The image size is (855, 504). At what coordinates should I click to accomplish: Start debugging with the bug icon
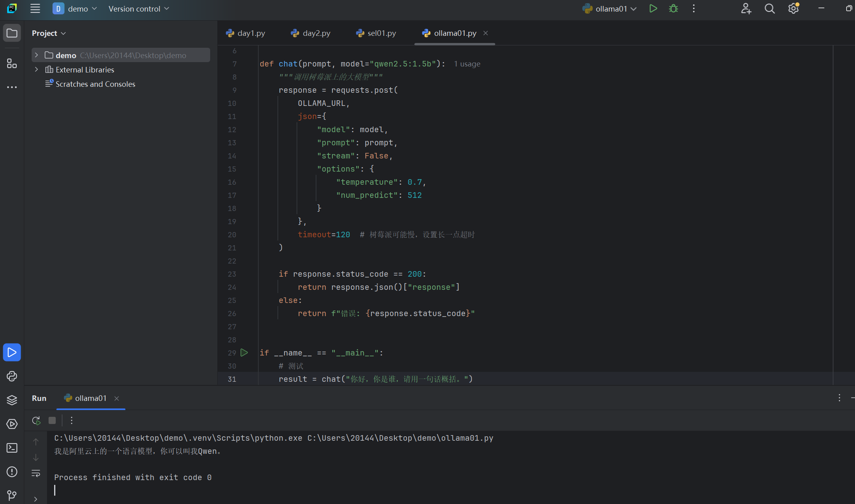click(673, 9)
